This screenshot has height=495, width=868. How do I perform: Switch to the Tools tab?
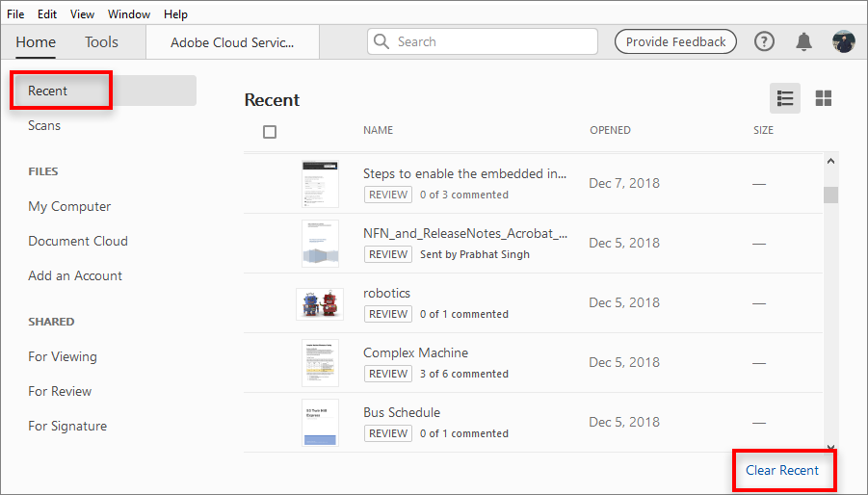pos(101,41)
